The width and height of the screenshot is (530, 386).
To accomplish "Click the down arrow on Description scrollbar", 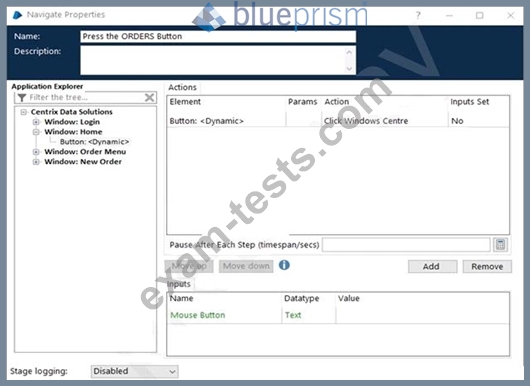I will [x=350, y=69].
